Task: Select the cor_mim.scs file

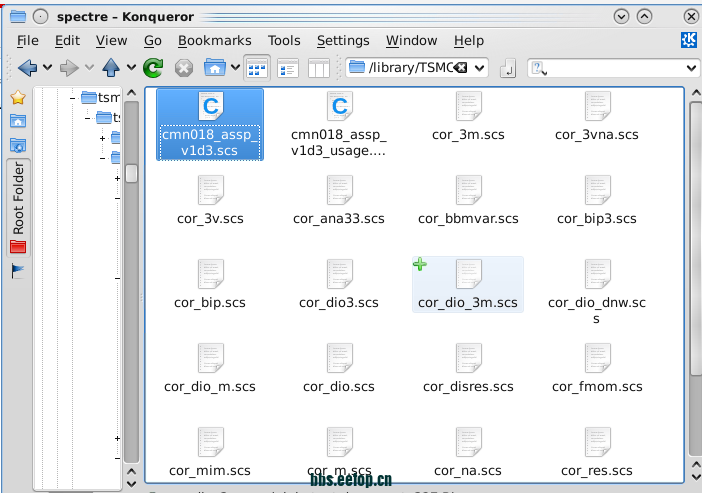Action: tap(210, 453)
